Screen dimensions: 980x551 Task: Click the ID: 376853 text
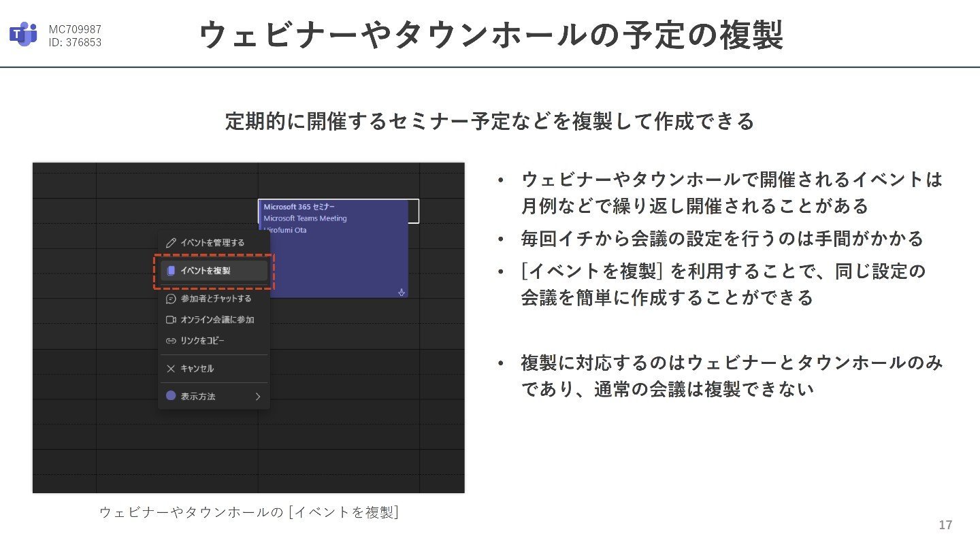(75, 42)
